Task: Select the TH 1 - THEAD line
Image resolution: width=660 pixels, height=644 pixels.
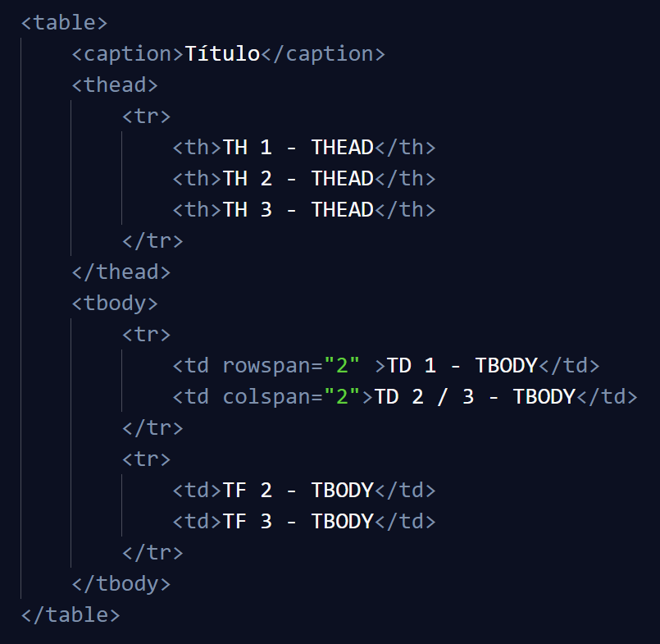Action: [304, 148]
